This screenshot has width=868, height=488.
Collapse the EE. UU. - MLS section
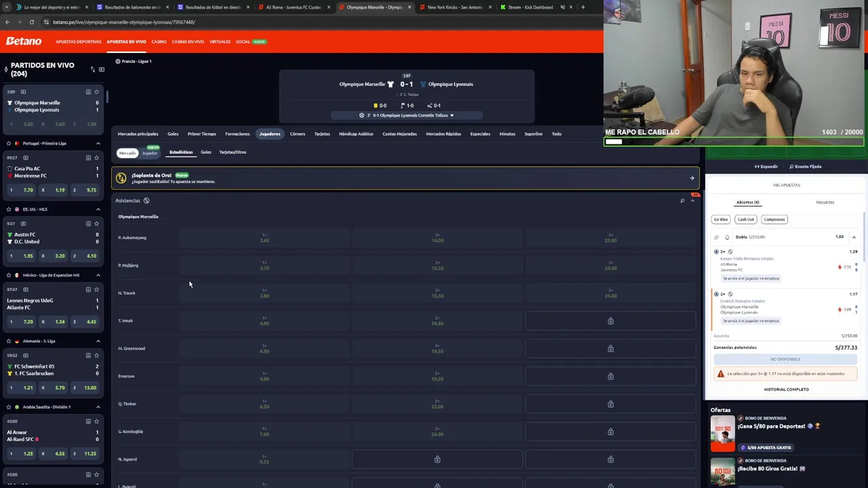(98, 209)
